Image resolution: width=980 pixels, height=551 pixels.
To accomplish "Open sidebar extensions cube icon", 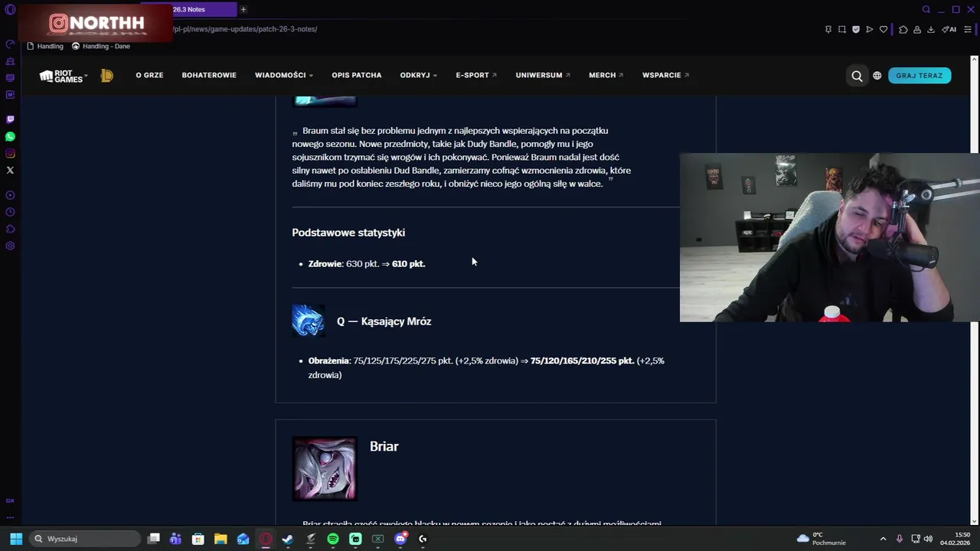I will pyautogui.click(x=10, y=229).
